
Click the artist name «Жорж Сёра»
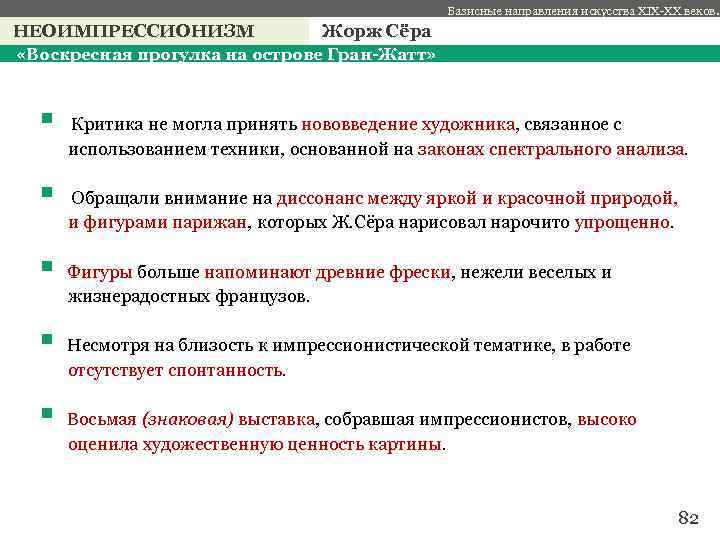pyautogui.click(x=376, y=31)
